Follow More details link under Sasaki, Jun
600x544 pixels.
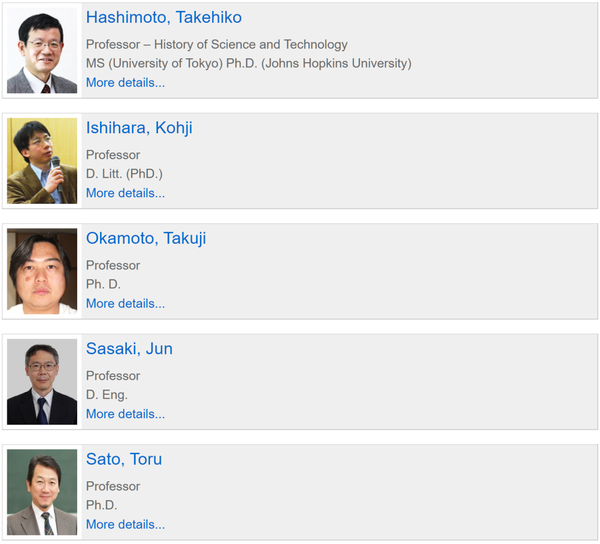125,414
